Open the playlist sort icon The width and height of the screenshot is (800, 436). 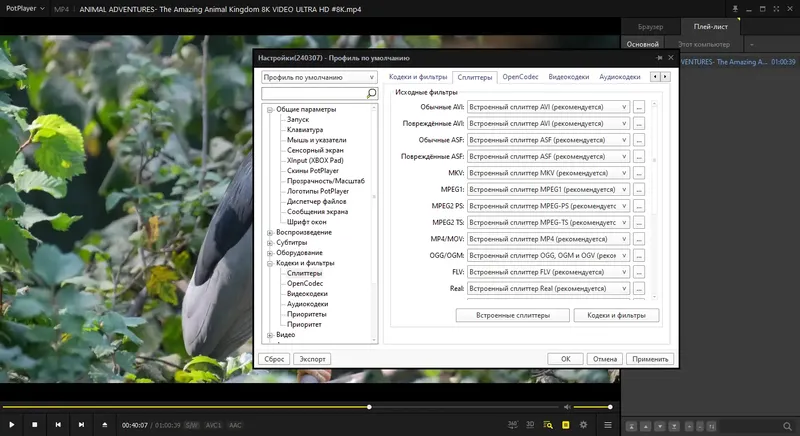712,426
